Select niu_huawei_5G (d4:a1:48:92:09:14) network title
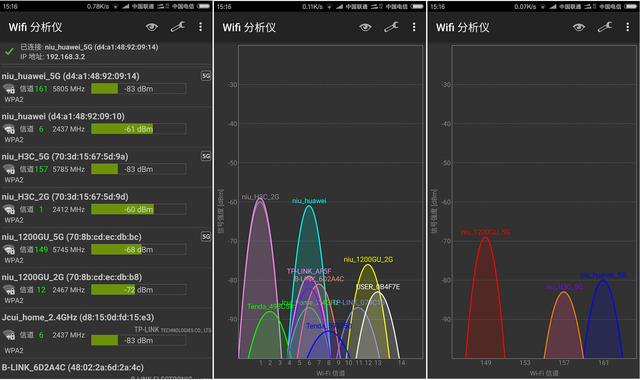 71,76
